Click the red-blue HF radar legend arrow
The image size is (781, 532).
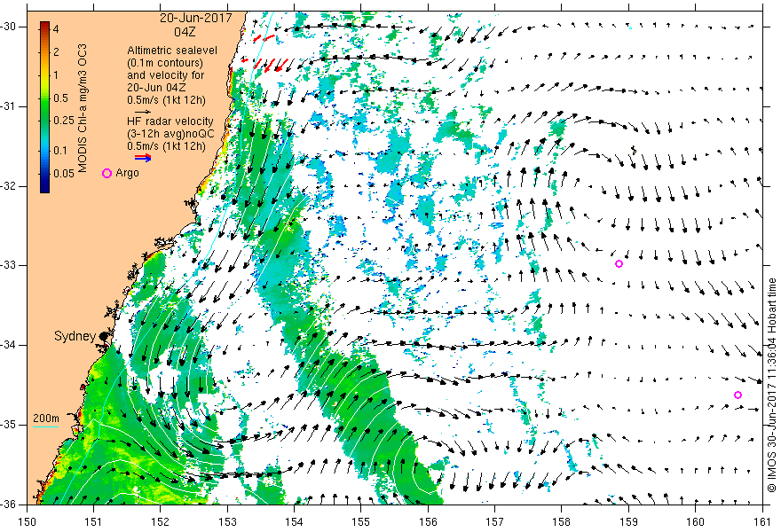[x=143, y=158]
